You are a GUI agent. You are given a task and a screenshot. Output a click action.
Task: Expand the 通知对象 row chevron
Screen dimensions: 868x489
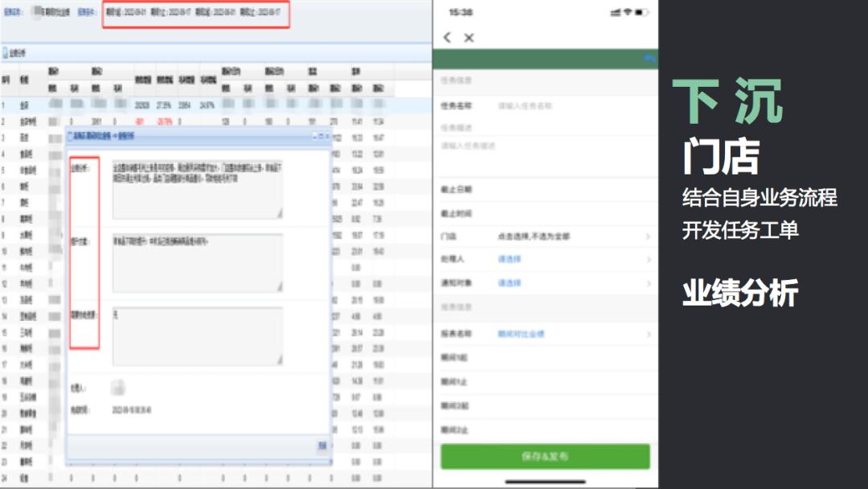click(x=648, y=284)
